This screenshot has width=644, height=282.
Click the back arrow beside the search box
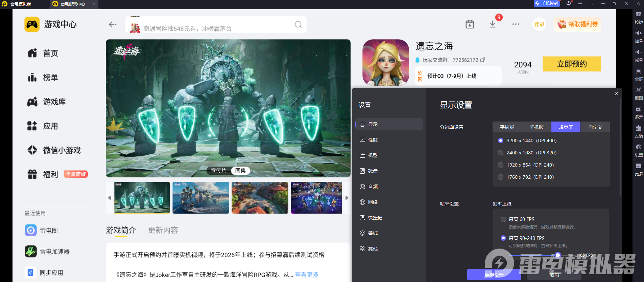click(113, 24)
